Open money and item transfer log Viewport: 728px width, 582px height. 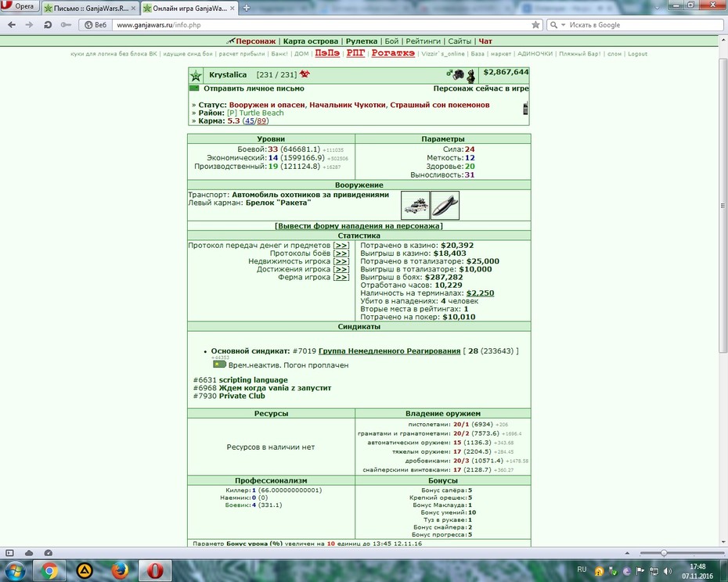tap(341, 246)
